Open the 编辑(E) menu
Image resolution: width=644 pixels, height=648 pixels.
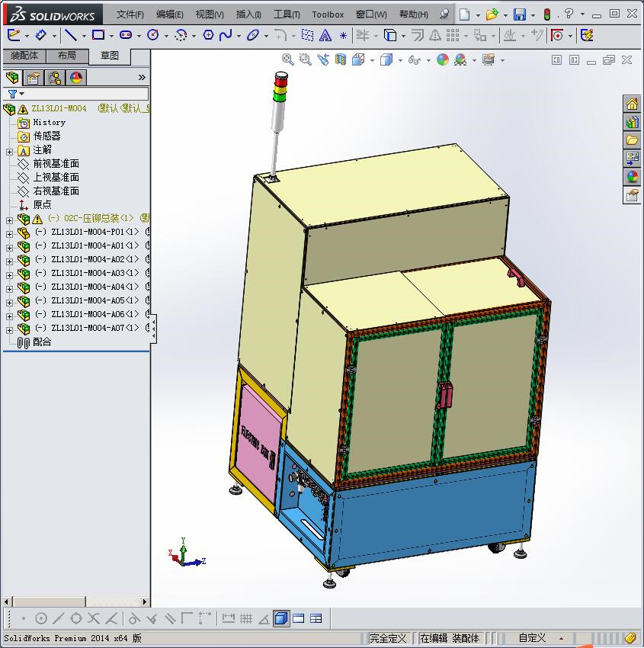tap(170, 14)
